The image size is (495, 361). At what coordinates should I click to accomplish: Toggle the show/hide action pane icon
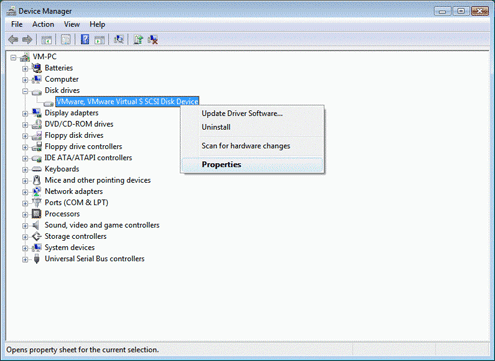pos(99,40)
